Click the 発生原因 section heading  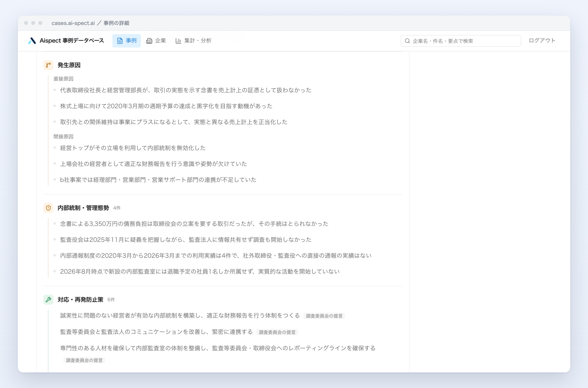click(x=69, y=65)
